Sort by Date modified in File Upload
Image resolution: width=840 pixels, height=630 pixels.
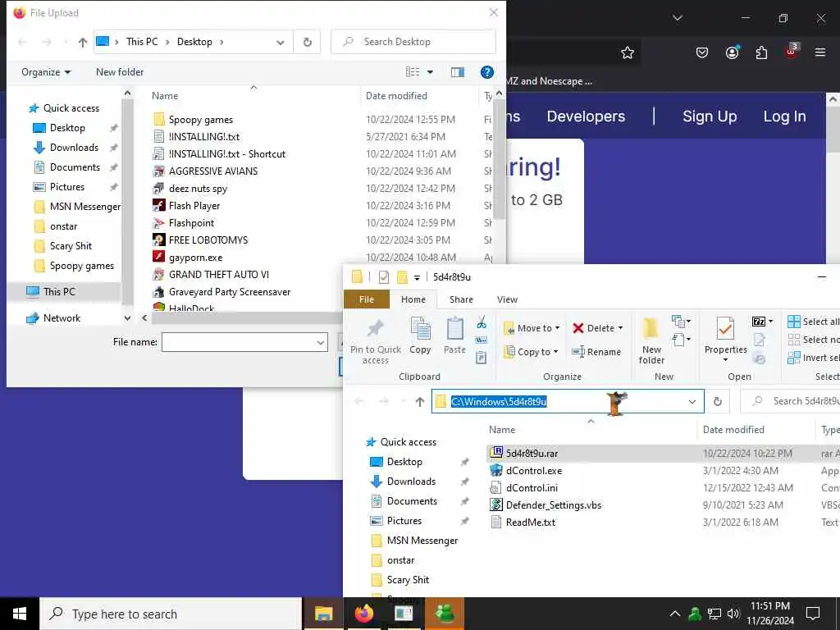(396, 96)
